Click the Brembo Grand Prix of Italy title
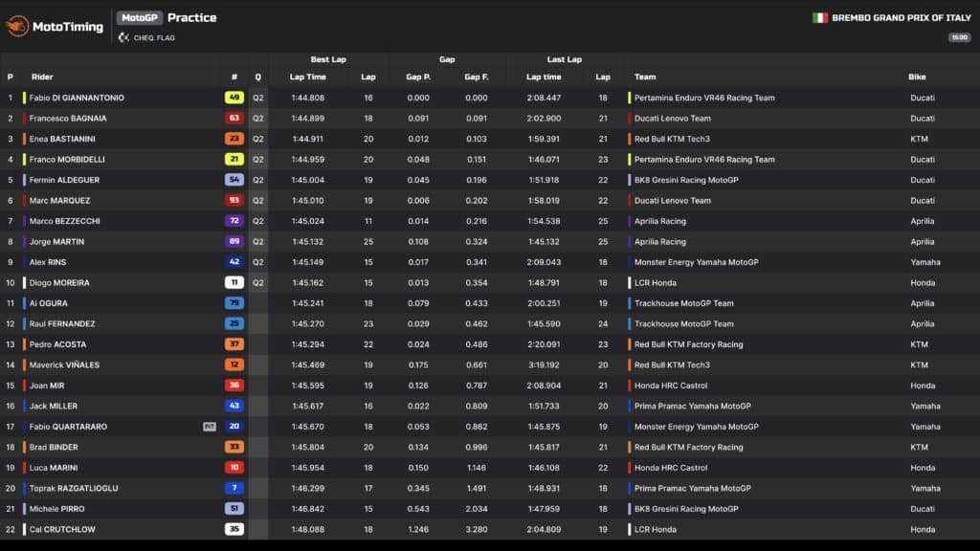 tap(902, 18)
